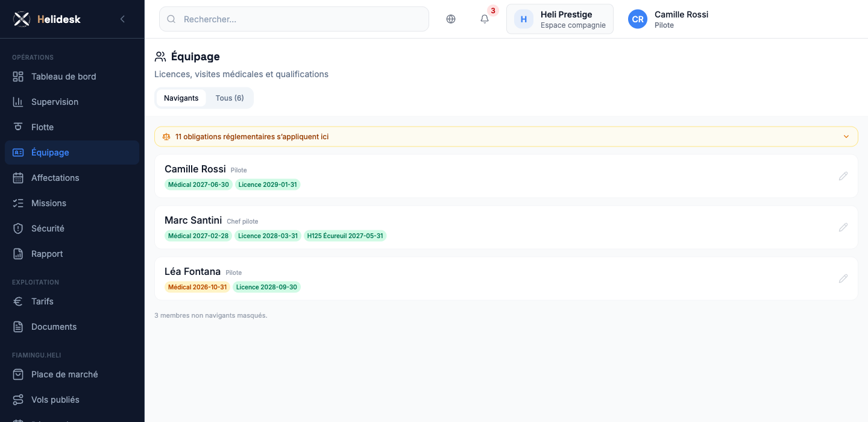Click the Médical 2027-02-28 badge
The width and height of the screenshot is (868, 422).
(x=198, y=236)
